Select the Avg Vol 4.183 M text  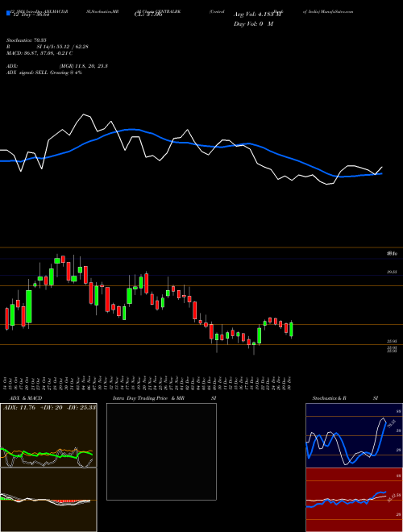click(257, 15)
